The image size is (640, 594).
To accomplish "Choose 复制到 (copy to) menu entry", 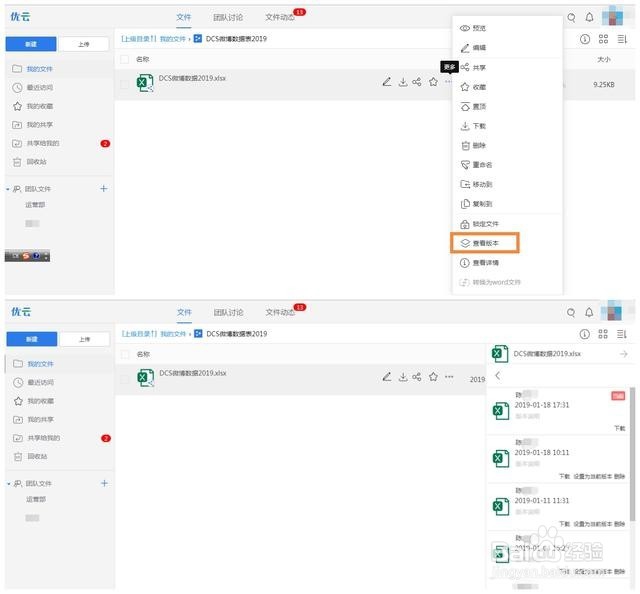I will [476, 204].
